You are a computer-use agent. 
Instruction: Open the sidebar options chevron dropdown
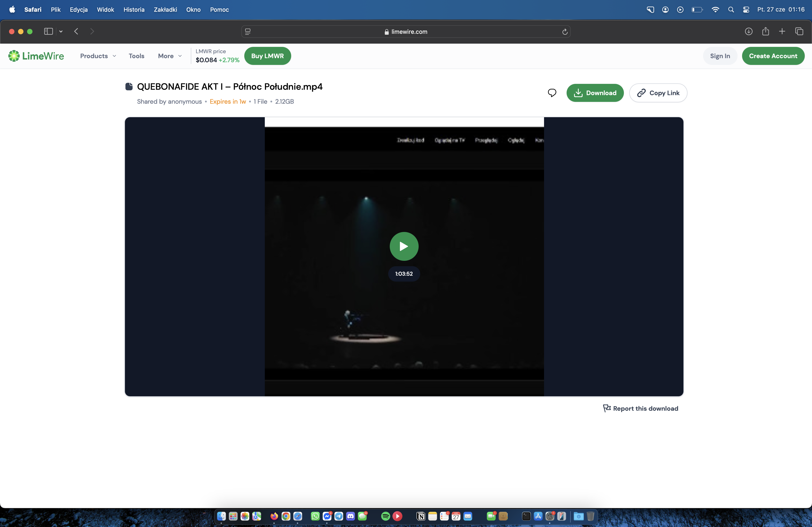tap(61, 31)
